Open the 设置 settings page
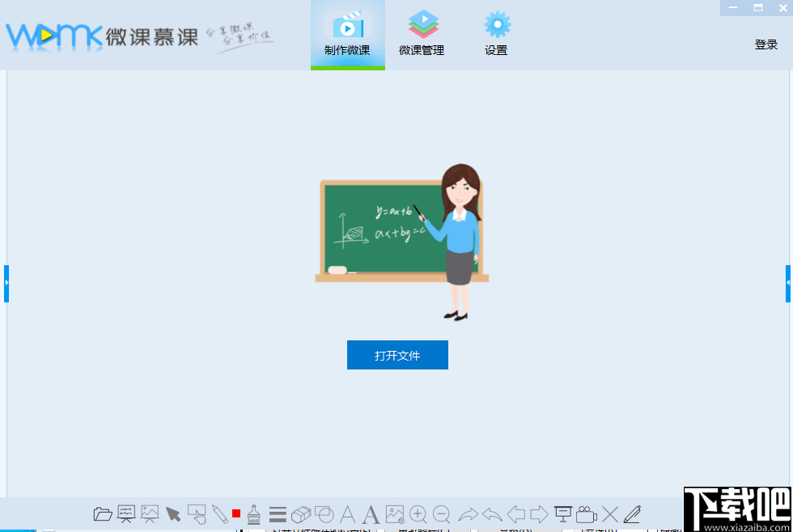This screenshot has width=793, height=532. tap(496, 32)
